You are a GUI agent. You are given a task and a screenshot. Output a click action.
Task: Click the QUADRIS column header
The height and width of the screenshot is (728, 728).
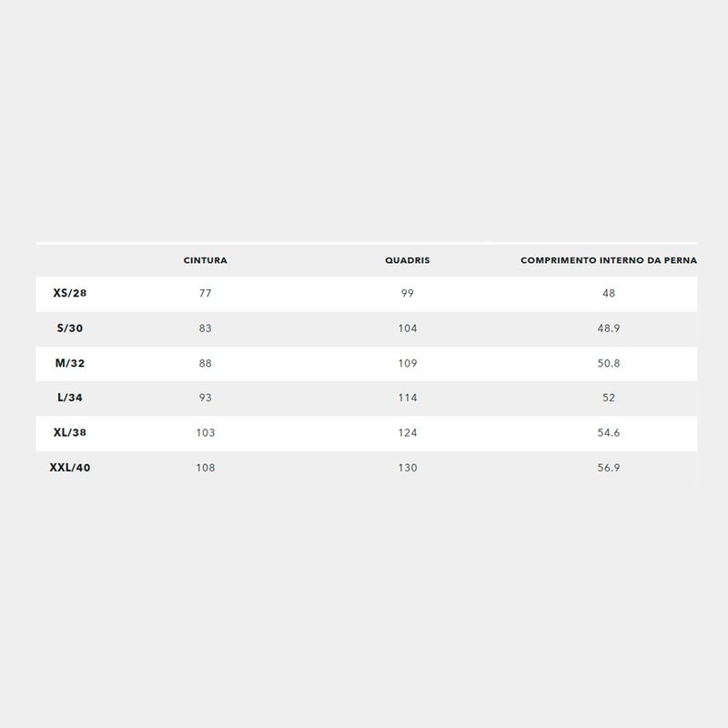(x=407, y=260)
